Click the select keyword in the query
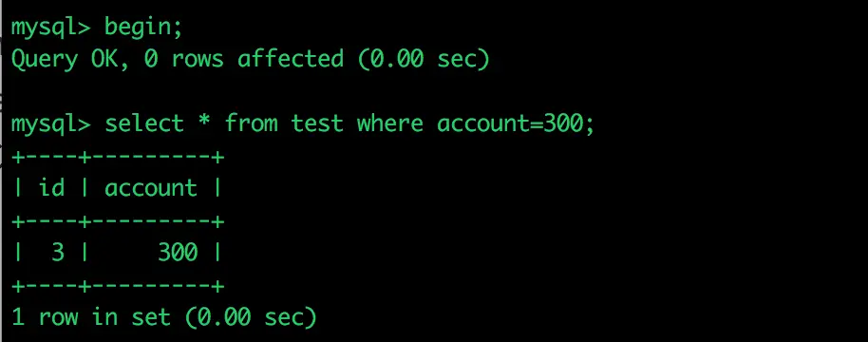868x342 pixels. coord(144,123)
